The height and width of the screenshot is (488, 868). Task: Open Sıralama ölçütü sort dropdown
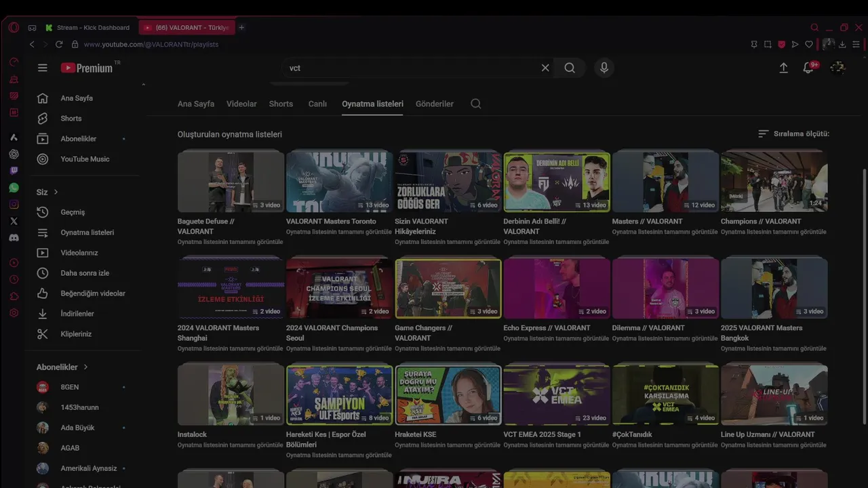[x=793, y=134]
